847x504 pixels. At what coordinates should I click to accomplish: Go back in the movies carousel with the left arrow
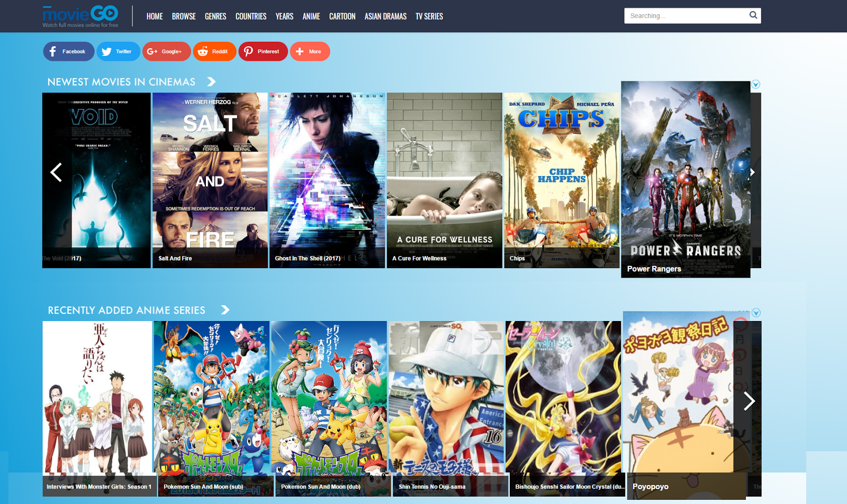click(56, 172)
